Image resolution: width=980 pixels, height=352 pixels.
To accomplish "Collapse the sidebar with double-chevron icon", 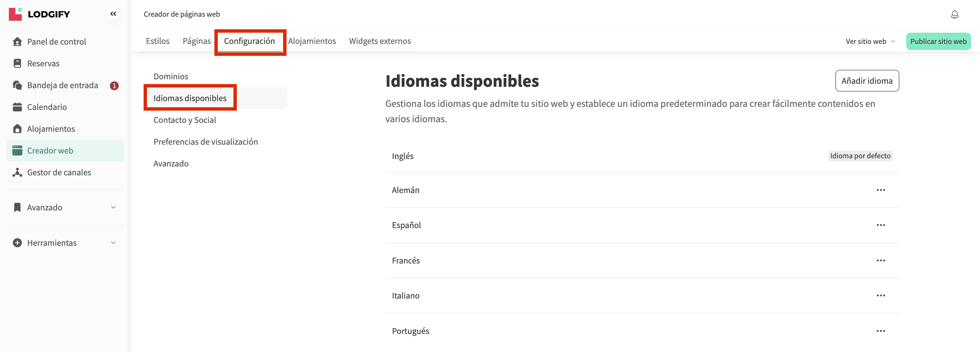I will tap(113, 14).
